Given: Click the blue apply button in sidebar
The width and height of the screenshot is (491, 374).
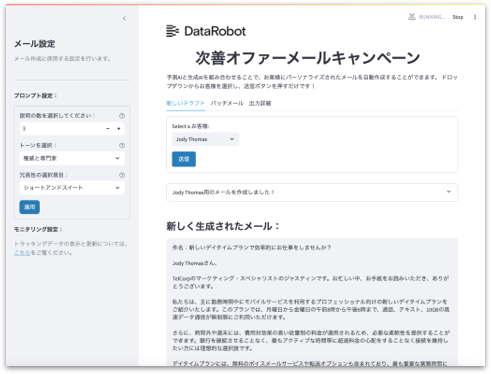Looking at the screenshot, I should click(x=30, y=207).
